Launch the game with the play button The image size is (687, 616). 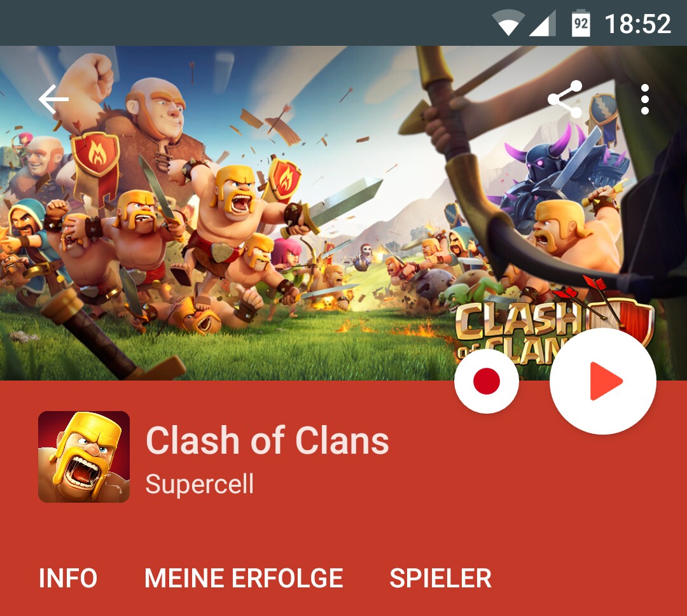(x=603, y=381)
